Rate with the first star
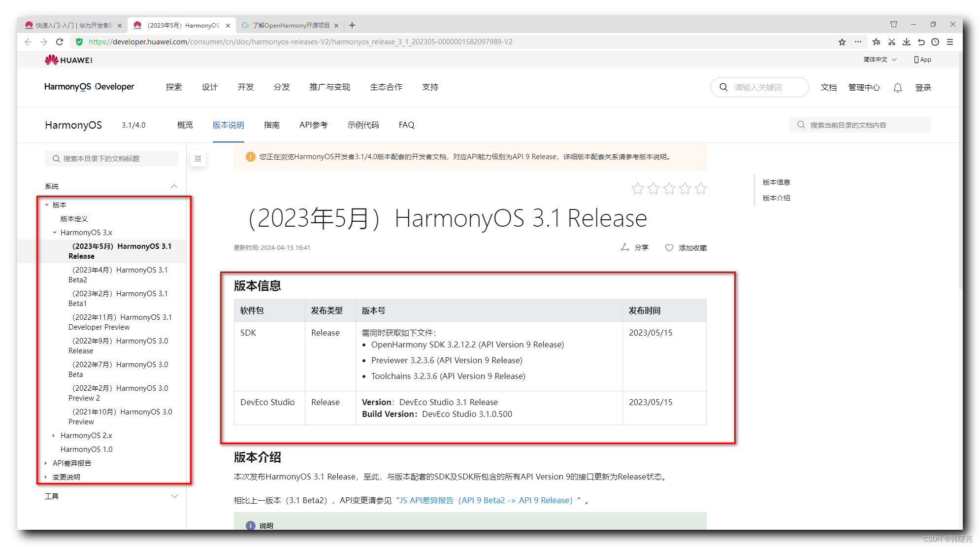This screenshot has height=547, width=980. tap(638, 188)
